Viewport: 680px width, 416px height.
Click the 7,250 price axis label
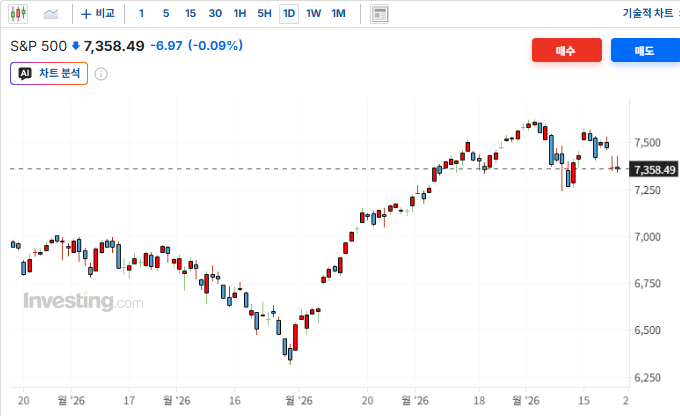[647, 190]
